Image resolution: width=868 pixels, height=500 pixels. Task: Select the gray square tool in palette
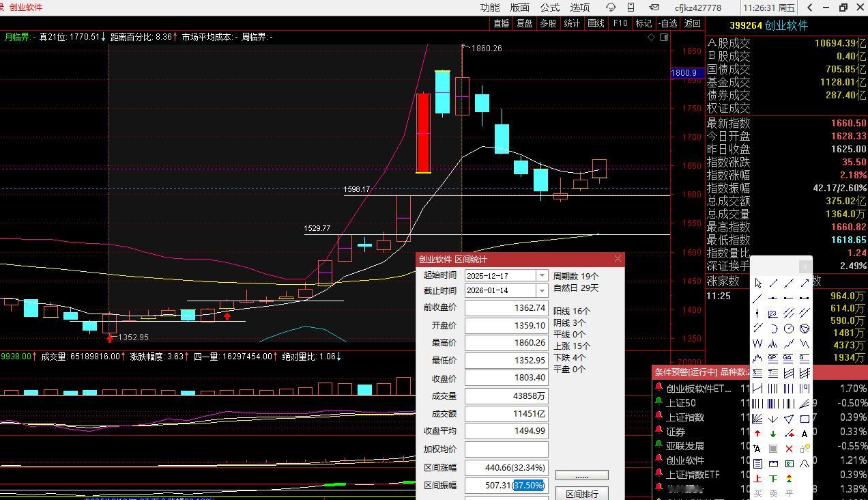point(773,449)
